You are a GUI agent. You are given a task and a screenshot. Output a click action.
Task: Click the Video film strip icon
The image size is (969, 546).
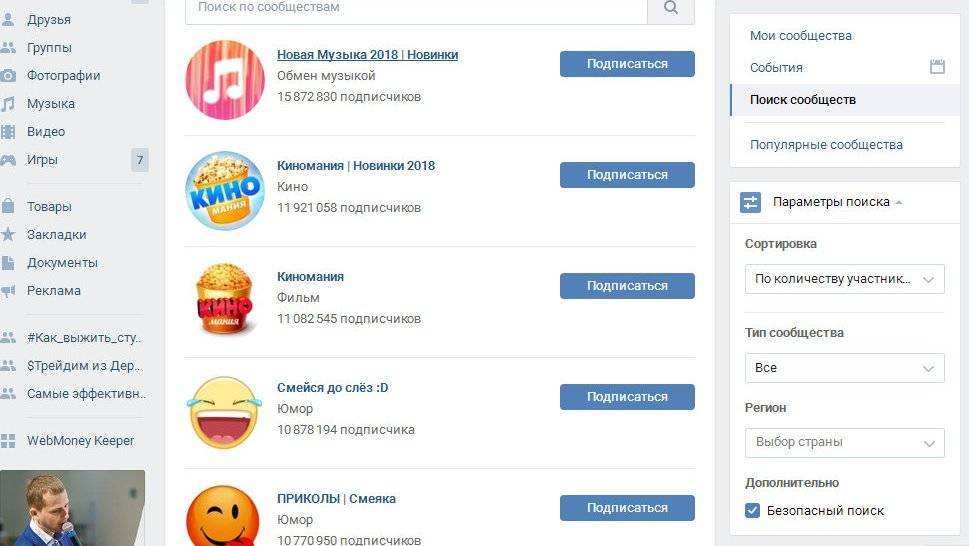tap(7, 132)
